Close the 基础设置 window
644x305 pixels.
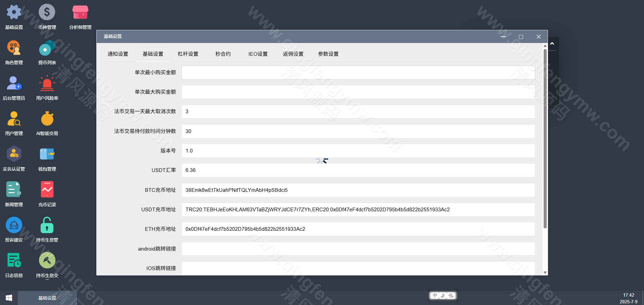coord(539,37)
